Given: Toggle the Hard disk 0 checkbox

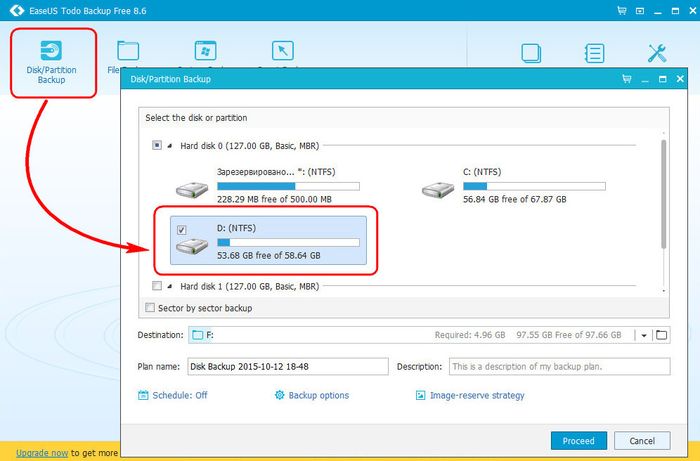Looking at the screenshot, I should pyautogui.click(x=156, y=145).
